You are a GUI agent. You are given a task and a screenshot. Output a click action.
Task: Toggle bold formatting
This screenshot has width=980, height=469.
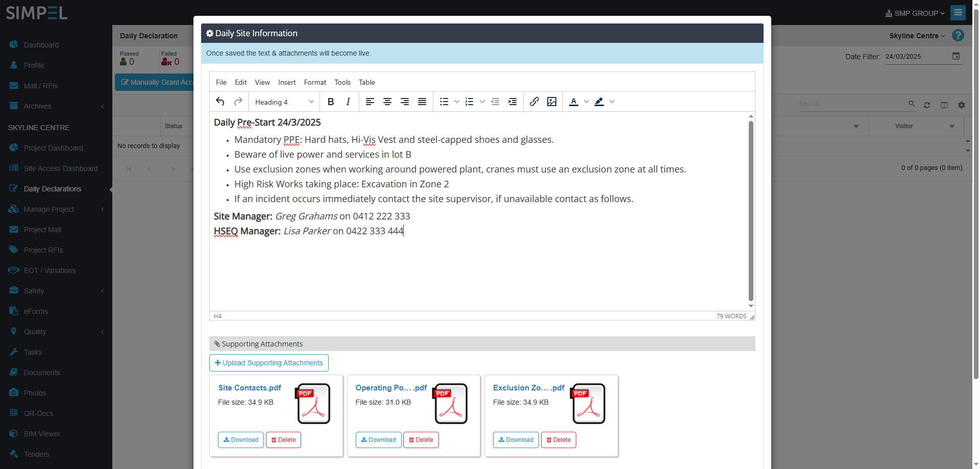(x=331, y=102)
